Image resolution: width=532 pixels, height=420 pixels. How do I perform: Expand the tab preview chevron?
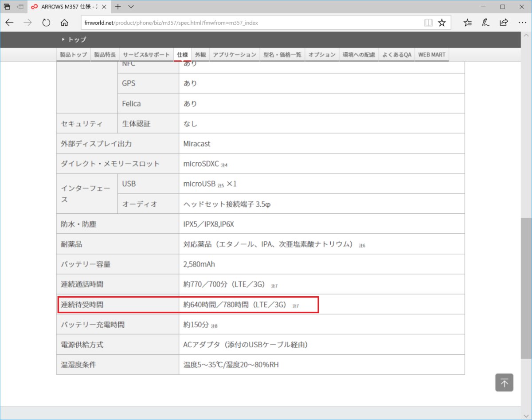click(x=131, y=7)
